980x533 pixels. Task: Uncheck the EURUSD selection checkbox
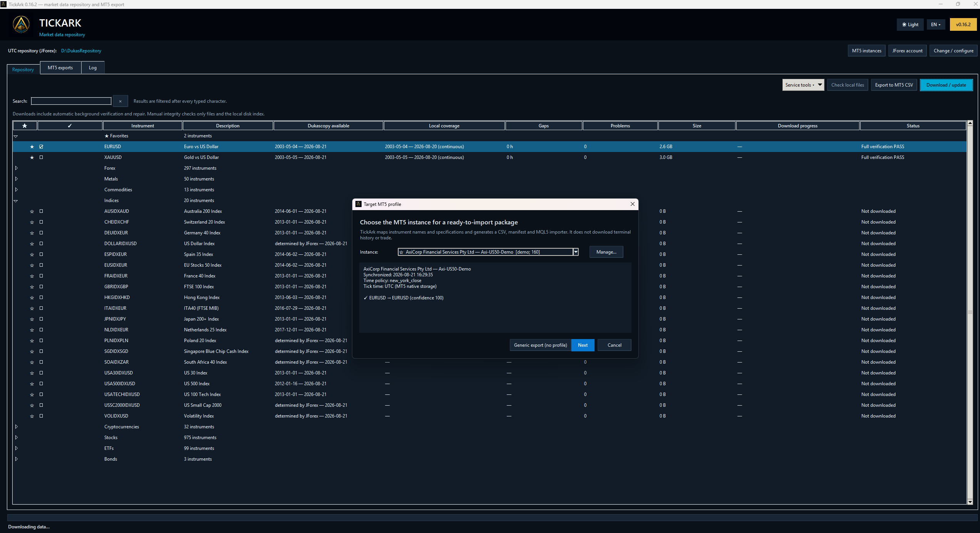tap(41, 147)
